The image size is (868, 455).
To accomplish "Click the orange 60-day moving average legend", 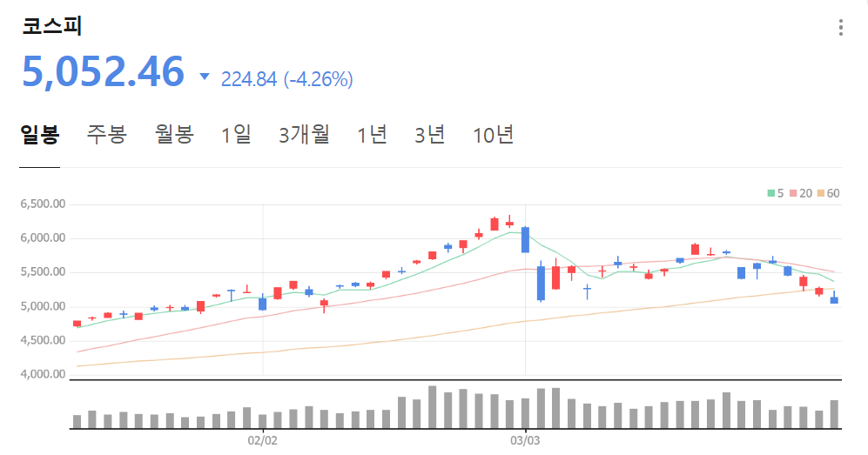I will tap(829, 193).
